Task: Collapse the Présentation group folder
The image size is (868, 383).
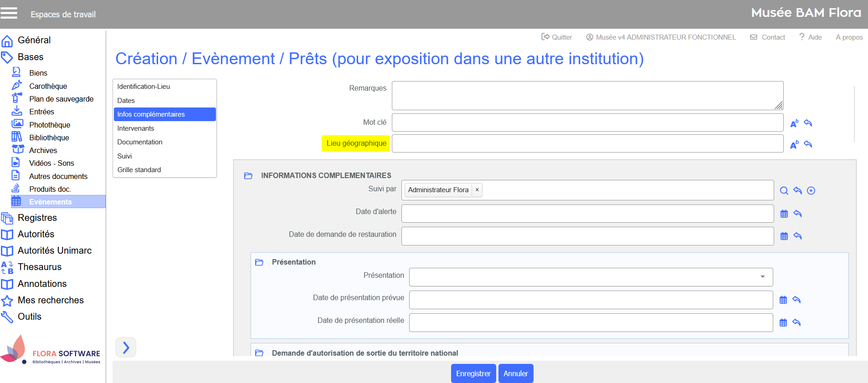Action: 259,262
